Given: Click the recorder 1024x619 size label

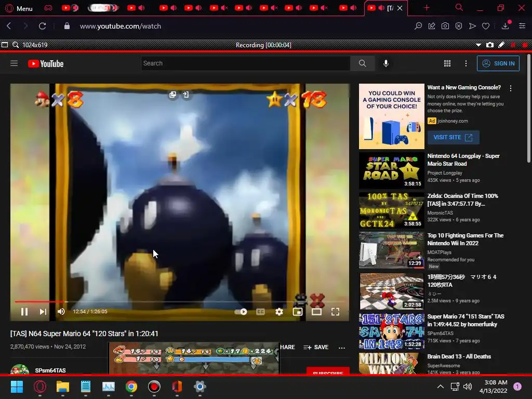Looking at the screenshot, I should pos(35,45).
